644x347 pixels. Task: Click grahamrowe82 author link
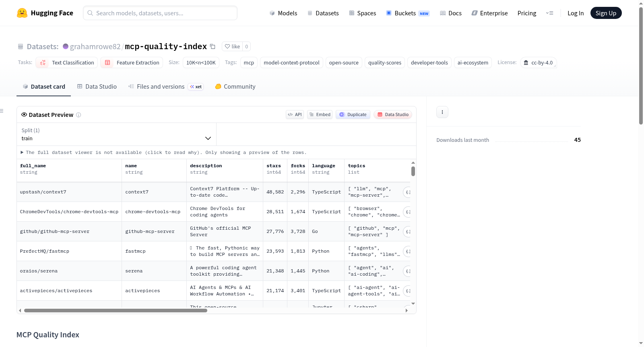[x=95, y=46]
